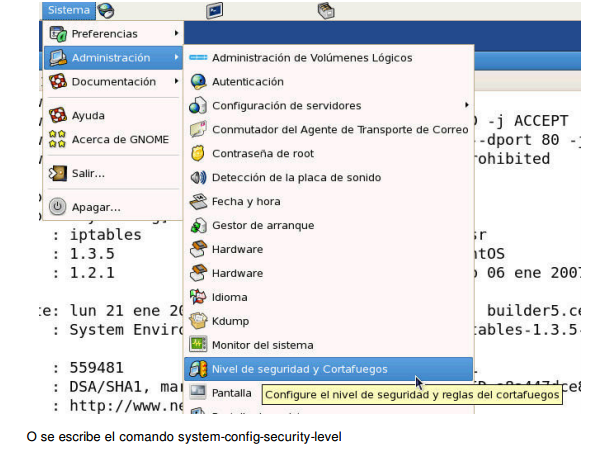Launch the terminal icon in top panel

[x=215, y=11]
